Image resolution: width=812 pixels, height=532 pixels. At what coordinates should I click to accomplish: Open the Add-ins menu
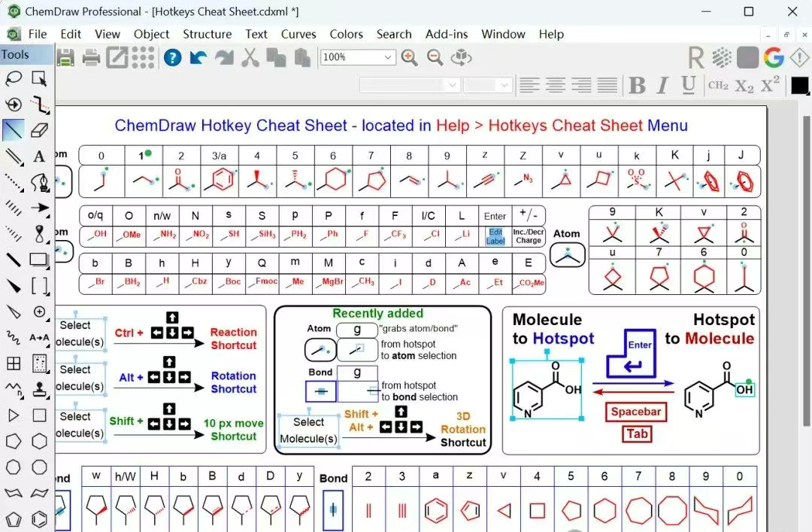[x=447, y=34]
